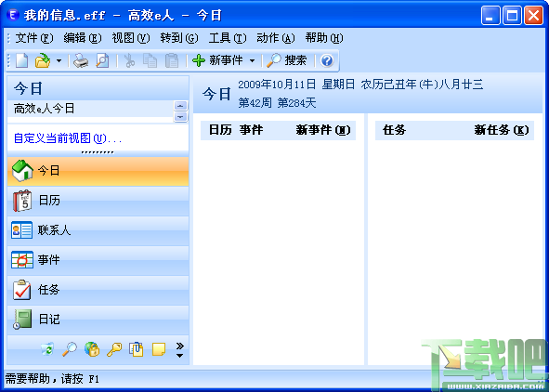
Task: Expand the 新事件 dropdown arrow
Action: (x=252, y=61)
